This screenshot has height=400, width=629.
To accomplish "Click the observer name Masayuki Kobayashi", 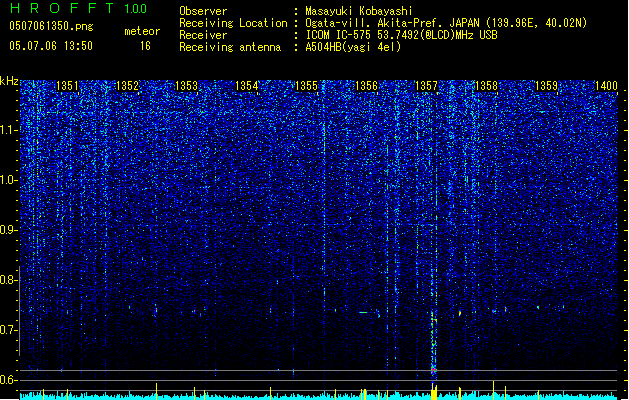I will click(x=359, y=11).
